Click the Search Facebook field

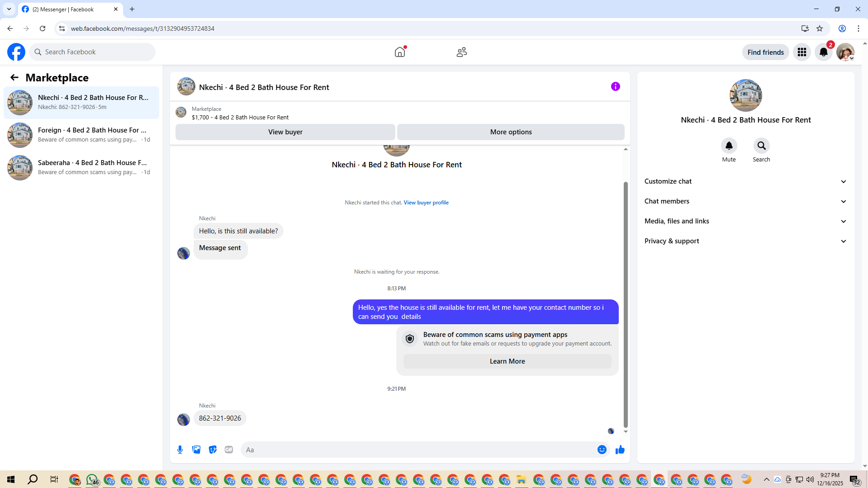pos(92,52)
